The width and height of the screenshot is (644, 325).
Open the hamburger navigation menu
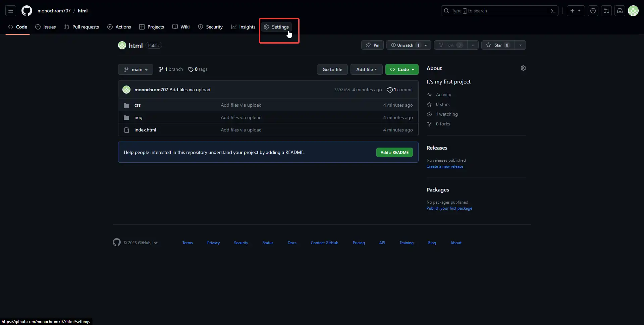11,11
